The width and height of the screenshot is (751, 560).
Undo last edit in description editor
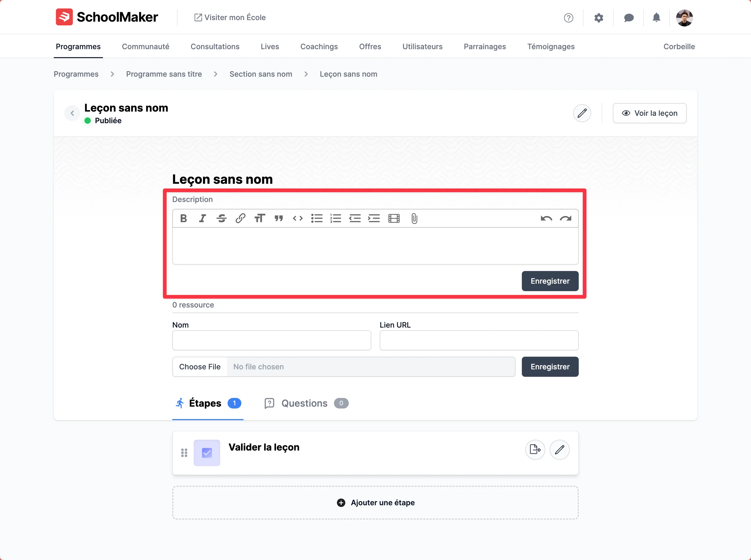coord(546,218)
